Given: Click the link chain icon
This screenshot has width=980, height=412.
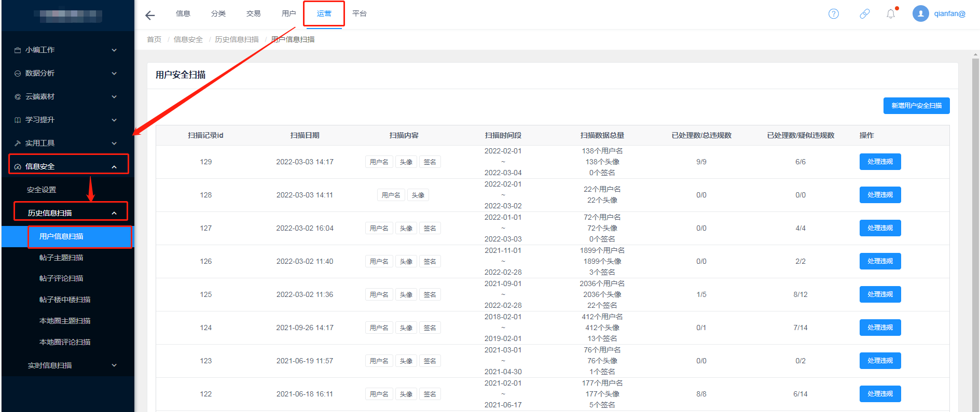Looking at the screenshot, I should point(865,14).
